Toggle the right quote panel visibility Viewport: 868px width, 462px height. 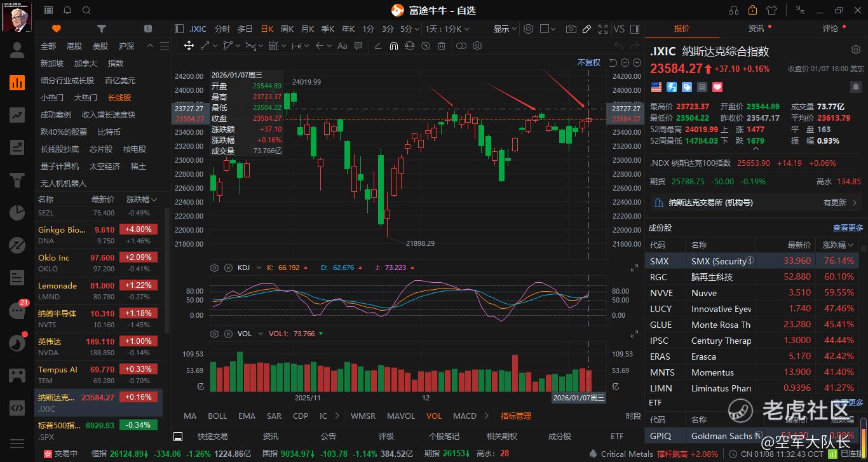[x=636, y=29]
